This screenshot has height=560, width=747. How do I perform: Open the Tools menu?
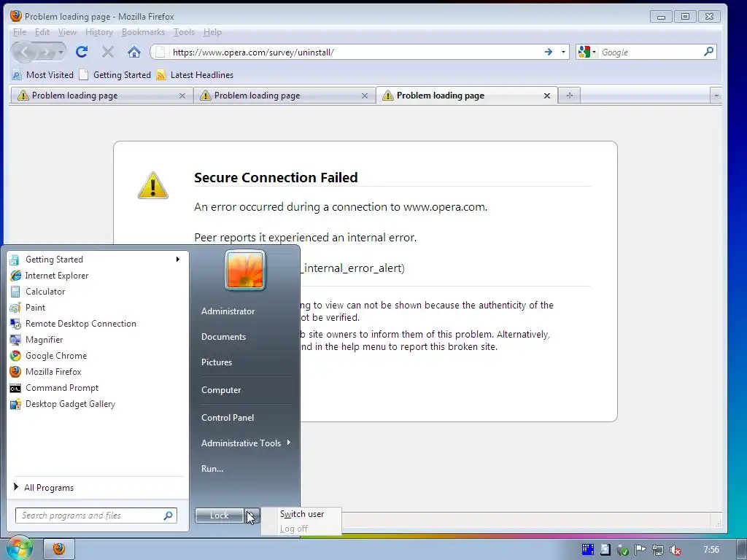184,32
